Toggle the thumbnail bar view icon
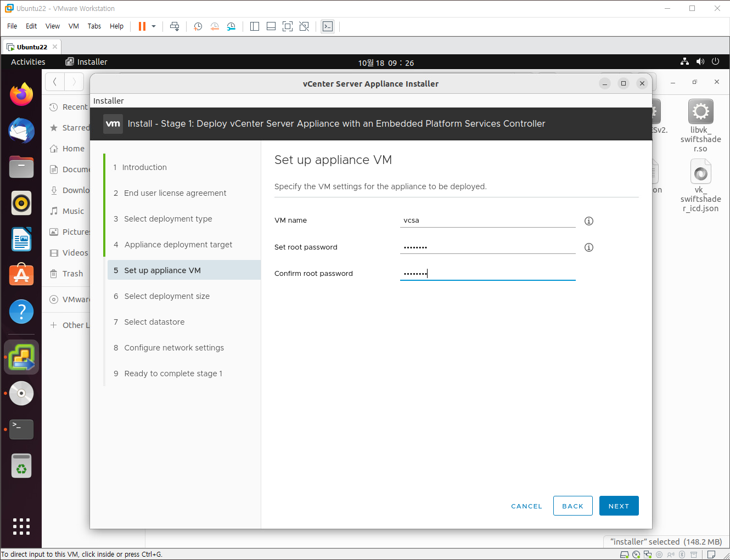Viewport: 730px width, 560px height. [271, 26]
